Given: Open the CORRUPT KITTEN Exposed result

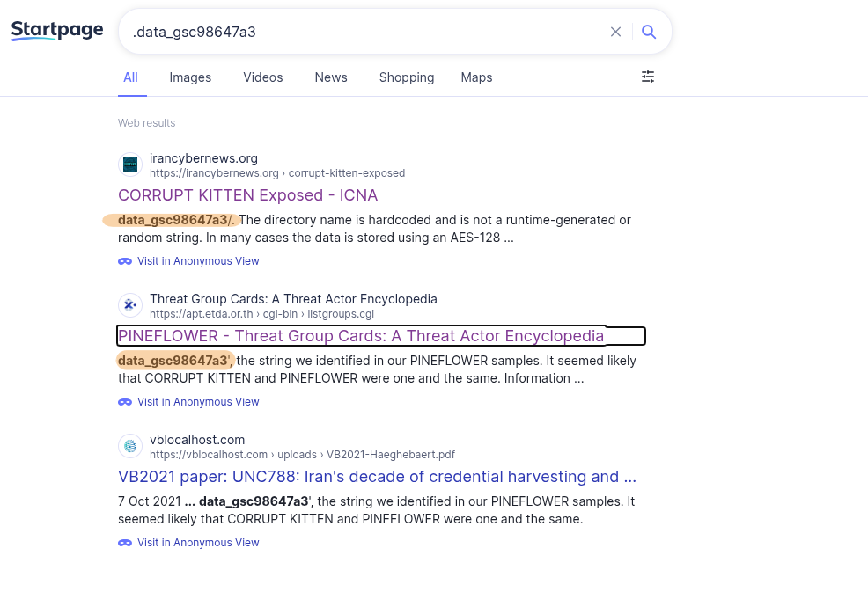Looking at the screenshot, I should click(248, 195).
